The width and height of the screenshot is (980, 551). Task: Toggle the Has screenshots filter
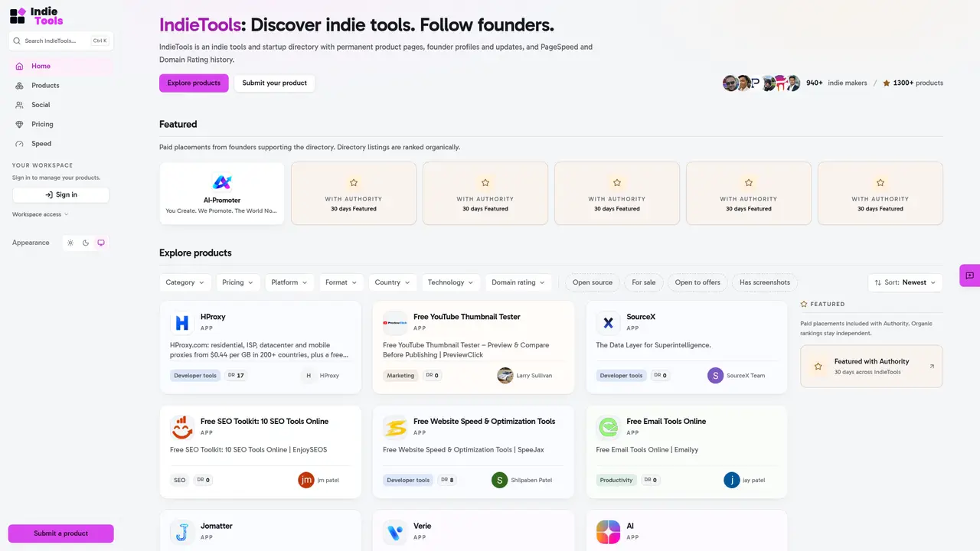(765, 282)
